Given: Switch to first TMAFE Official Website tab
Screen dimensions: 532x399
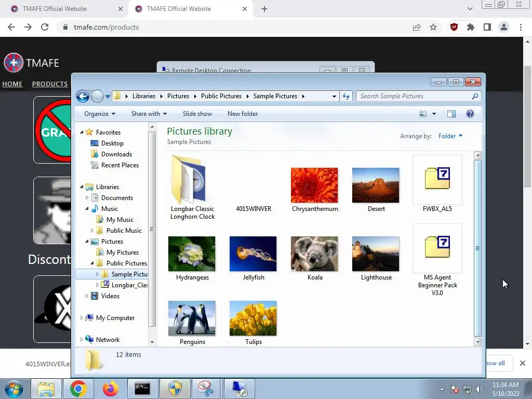Looking at the screenshot, I should 64,9.
